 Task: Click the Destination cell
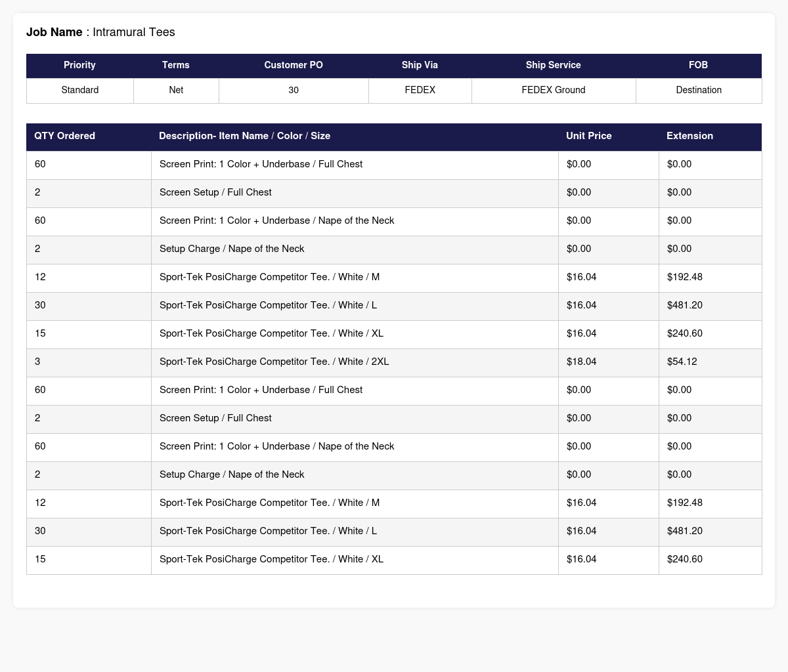699,91
